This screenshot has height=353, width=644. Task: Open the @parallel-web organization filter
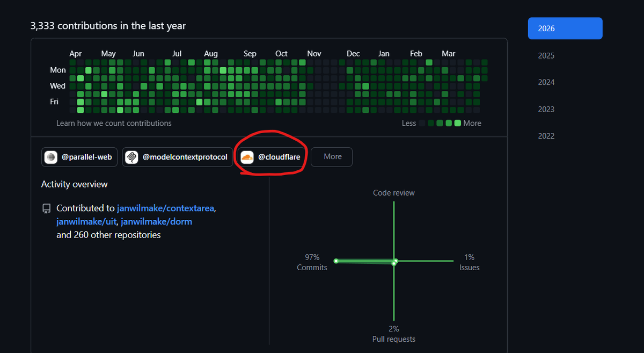(79, 157)
